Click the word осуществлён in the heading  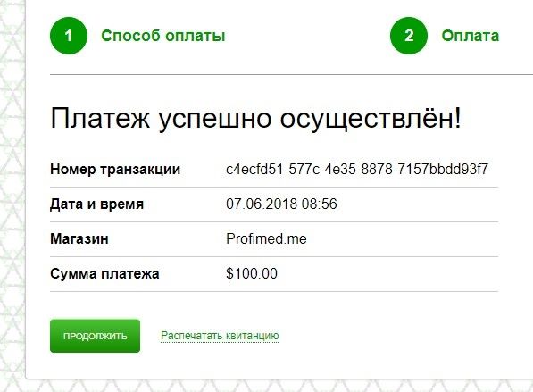[371, 118]
